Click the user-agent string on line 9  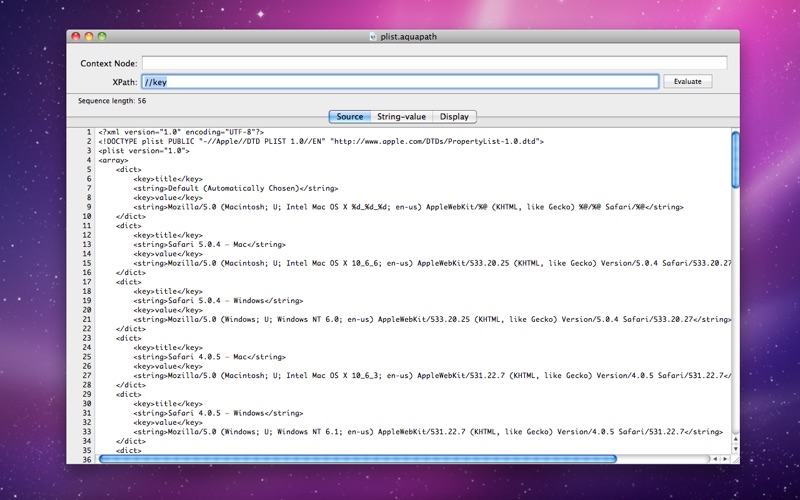[409, 207]
